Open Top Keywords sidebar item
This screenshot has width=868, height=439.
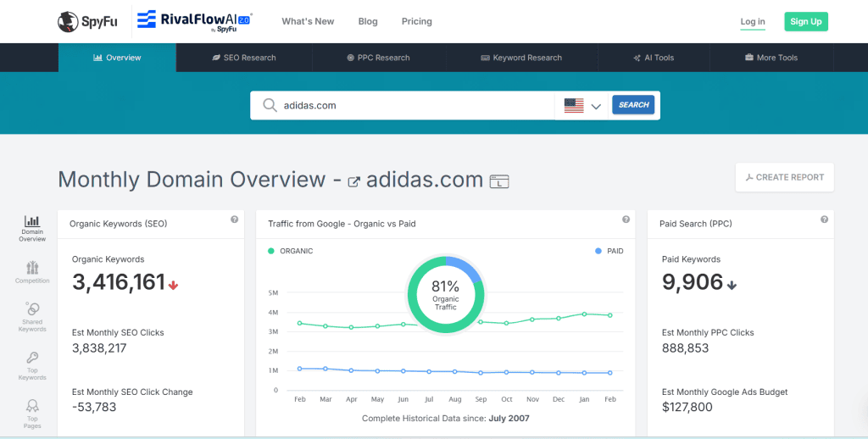coord(32,365)
